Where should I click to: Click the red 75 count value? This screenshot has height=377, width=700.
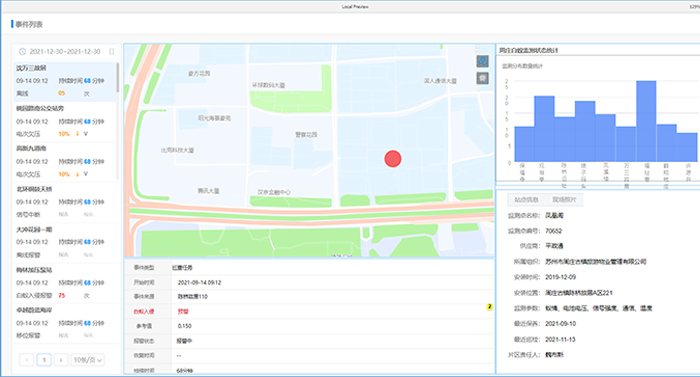tap(62, 296)
